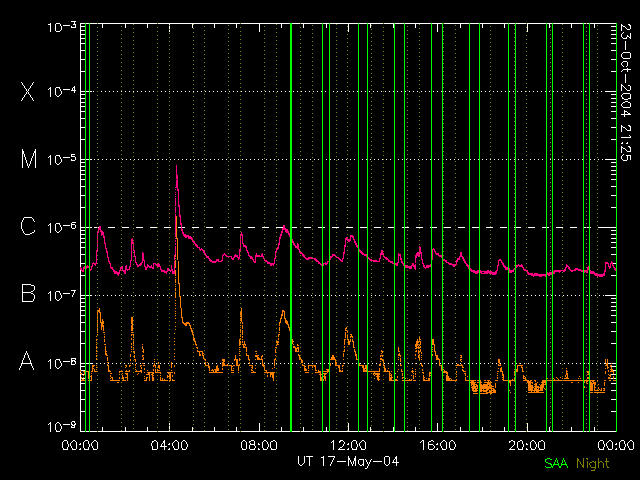Click the 10-5 y-axis tick label
The image size is (640, 480).
pyautogui.click(x=62, y=160)
